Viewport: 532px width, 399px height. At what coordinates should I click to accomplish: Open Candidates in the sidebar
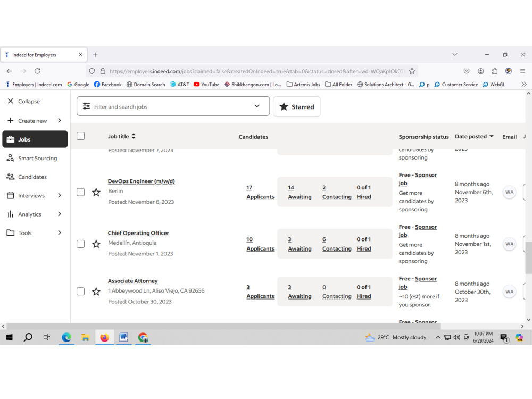click(x=27, y=177)
